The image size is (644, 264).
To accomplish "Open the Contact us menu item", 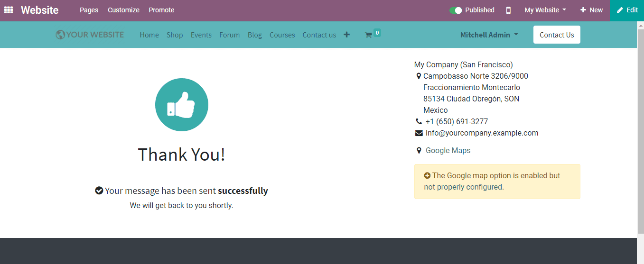I will point(319,35).
